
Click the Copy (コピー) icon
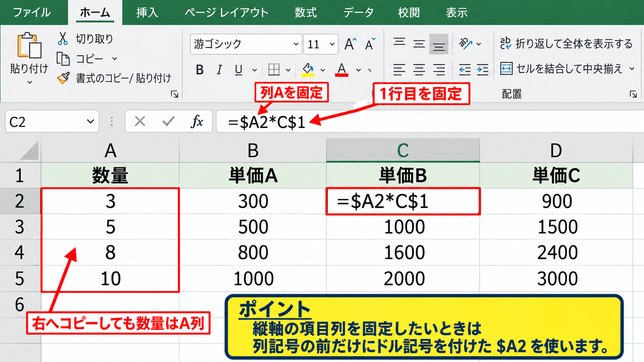63,59
